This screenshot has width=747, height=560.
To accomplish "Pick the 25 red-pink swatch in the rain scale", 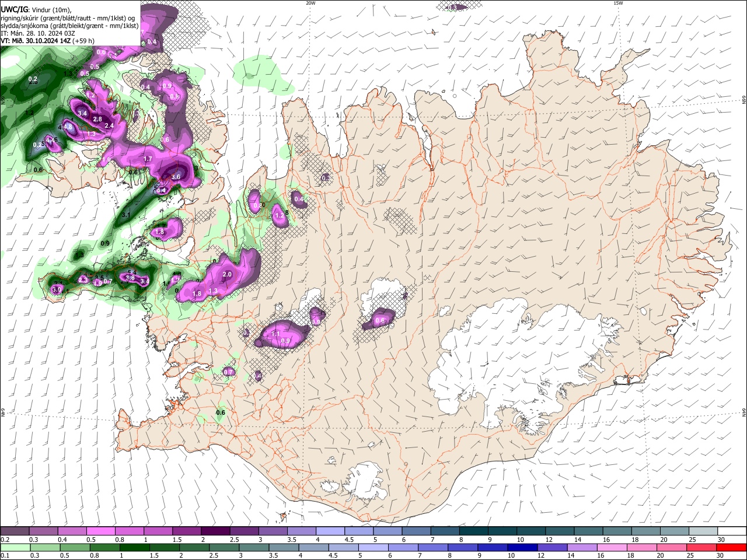I will pyautogui.click(x=702, y=547).
